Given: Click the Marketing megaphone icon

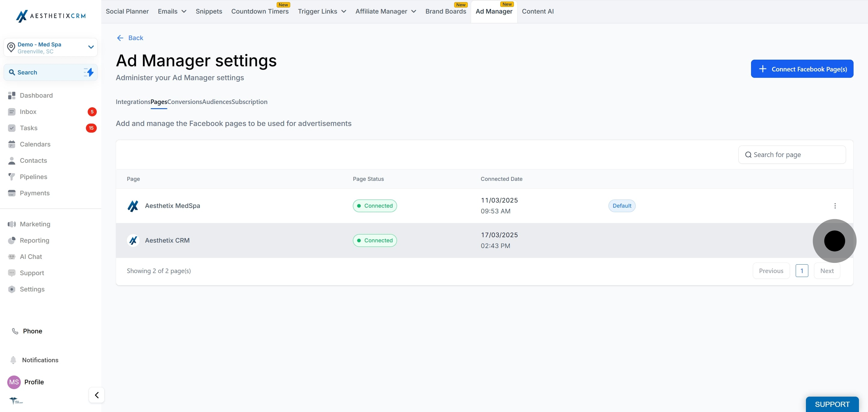Looking at the screenshot, I should point(12,224).
